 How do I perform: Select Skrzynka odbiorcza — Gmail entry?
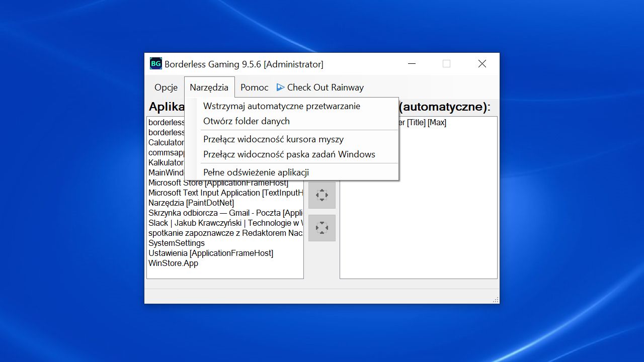tap(225, 213)
